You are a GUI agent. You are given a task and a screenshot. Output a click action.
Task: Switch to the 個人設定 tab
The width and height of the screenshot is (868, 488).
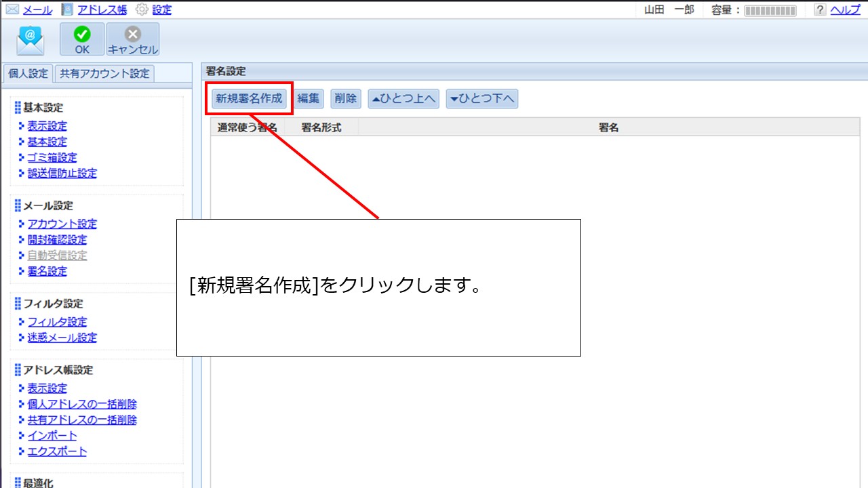pos(28,73)
